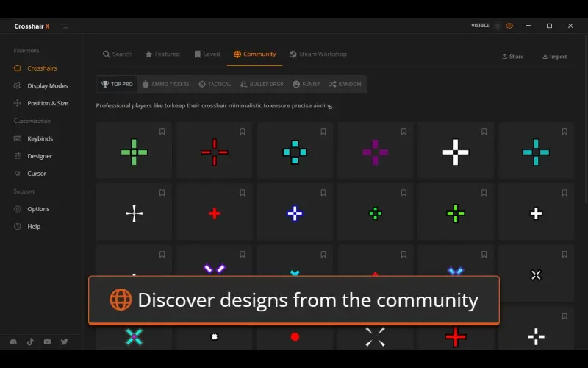Go to Position & Size settings
This screenshot has height=368, width=588.
(x=47, y=104)
